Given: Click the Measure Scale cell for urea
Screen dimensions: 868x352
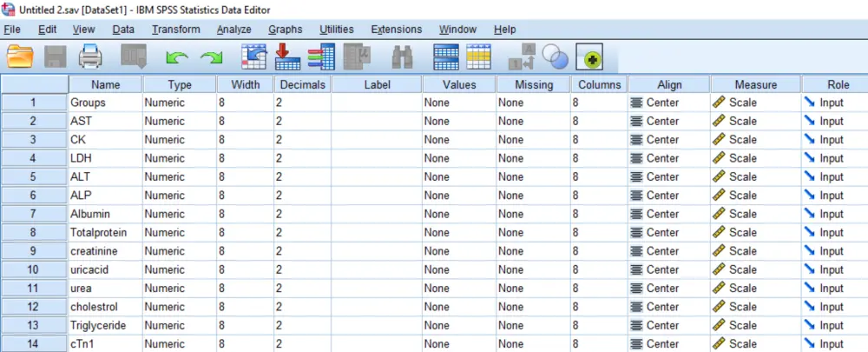Looking at the screenshot, I should (x=756, y=289).
